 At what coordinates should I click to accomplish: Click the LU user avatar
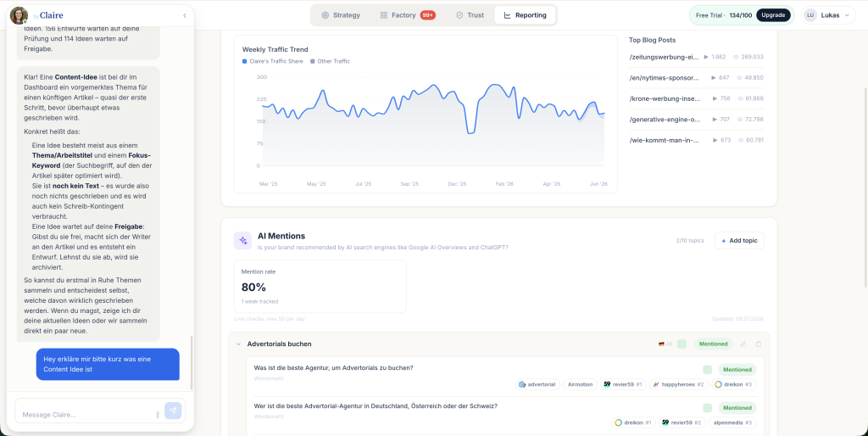[810, 15]
